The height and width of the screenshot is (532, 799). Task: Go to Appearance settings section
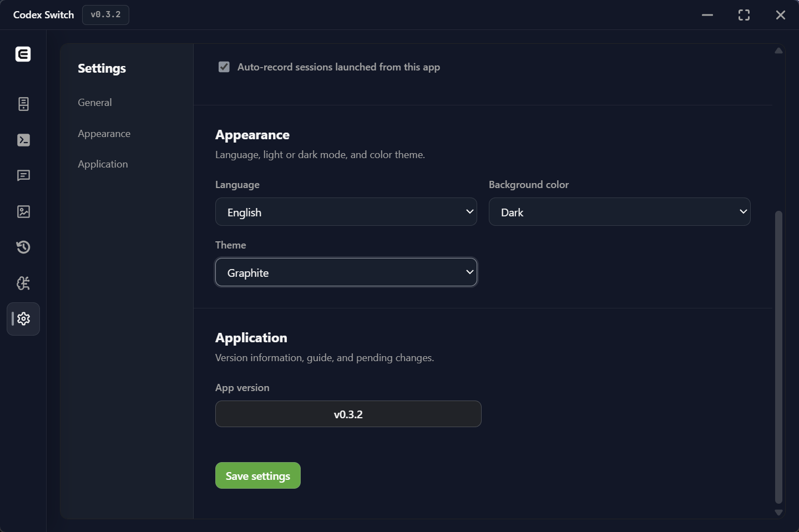[x=104, y=134]
